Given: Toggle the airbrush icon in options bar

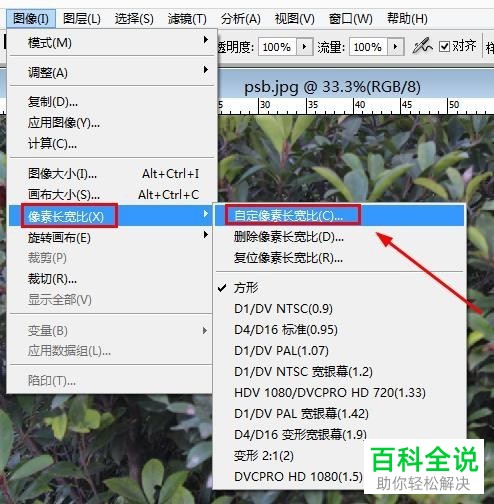Looking at the screenshot, I should click(422, 46).
